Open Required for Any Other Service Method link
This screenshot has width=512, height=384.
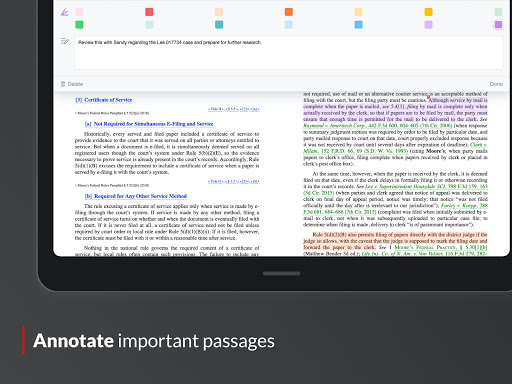click(136, 196)
